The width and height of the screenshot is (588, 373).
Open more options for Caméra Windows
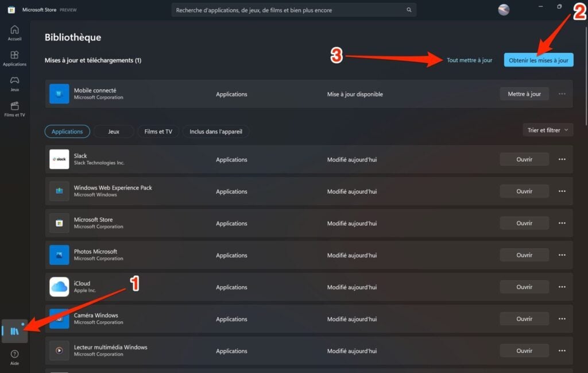[x=562, y=318]
